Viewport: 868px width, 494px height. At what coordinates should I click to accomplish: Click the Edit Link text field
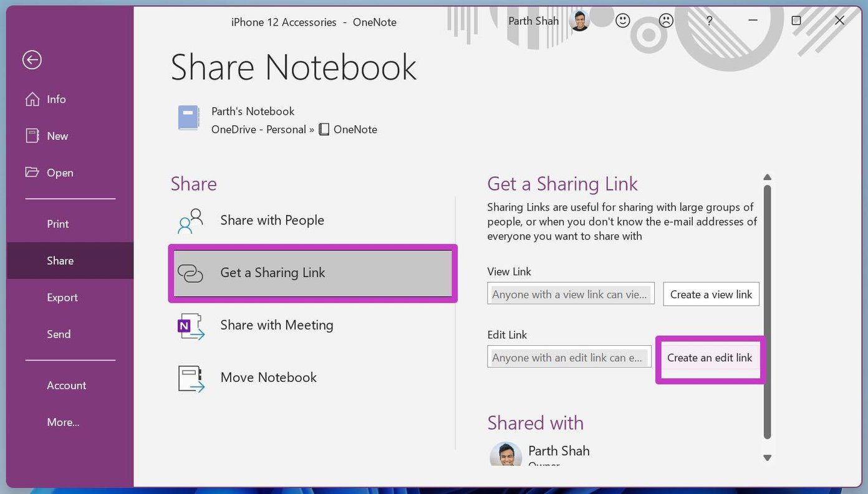pos(569,357)
